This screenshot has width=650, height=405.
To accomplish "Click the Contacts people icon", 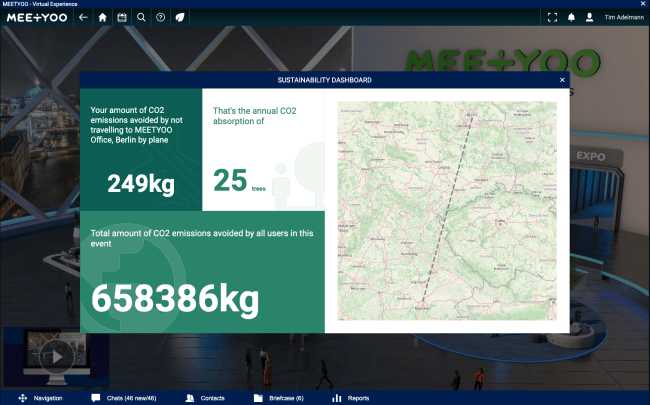I will 190,398.
